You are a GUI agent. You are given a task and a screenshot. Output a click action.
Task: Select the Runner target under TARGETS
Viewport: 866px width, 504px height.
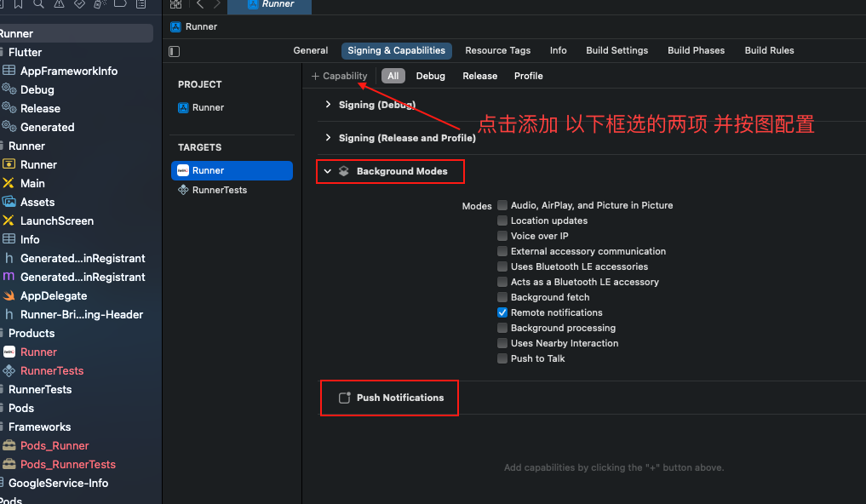click(x=232, y=170)
